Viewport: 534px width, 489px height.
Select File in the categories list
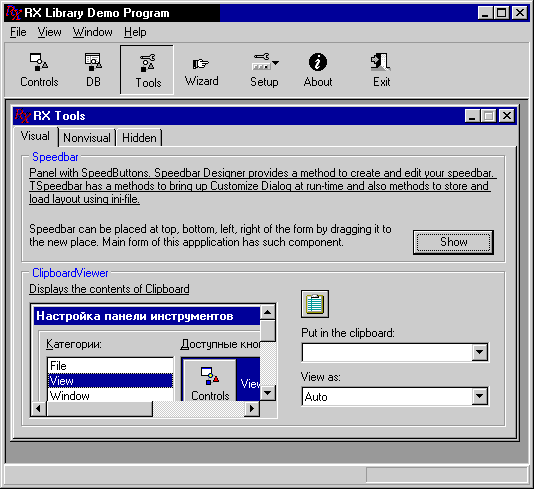[x=110, y=366]
